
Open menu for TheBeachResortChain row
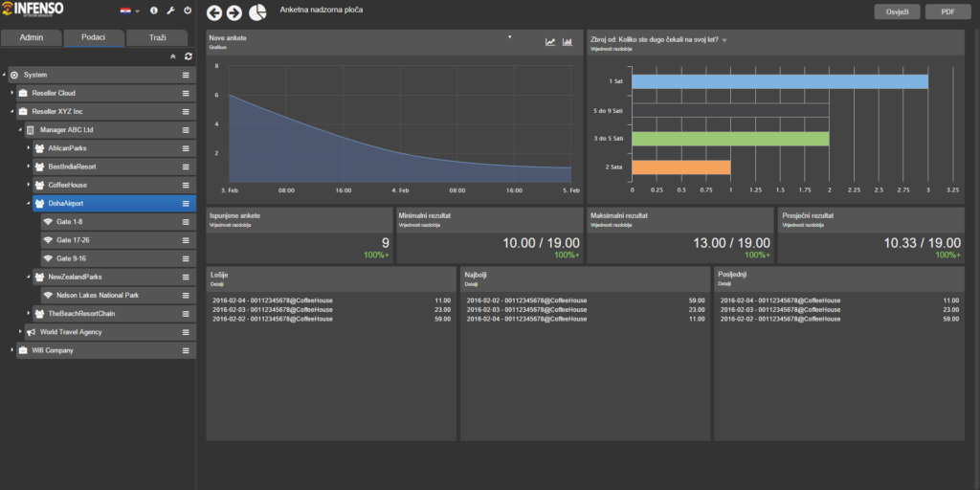click(186, 313)
